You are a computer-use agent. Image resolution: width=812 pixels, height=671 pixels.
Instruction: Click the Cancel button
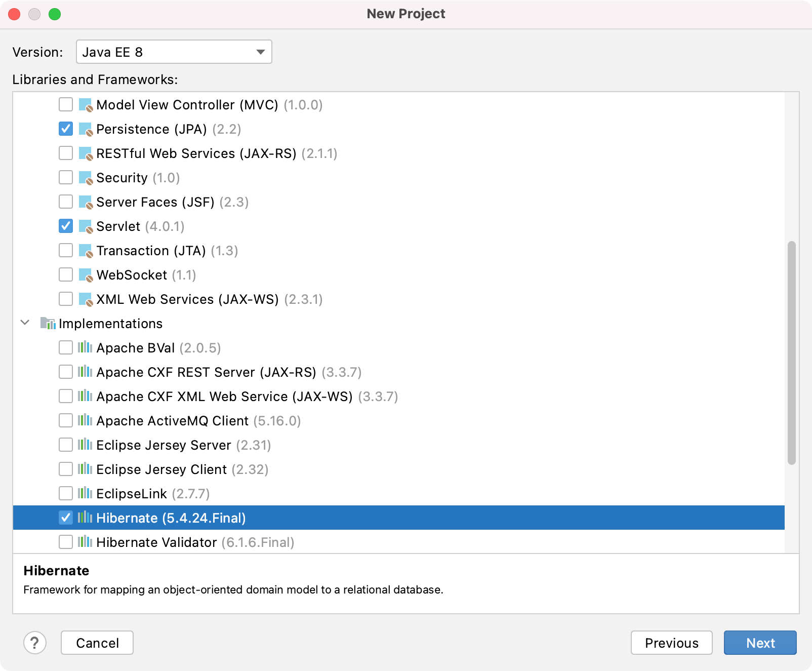point(97,643)
